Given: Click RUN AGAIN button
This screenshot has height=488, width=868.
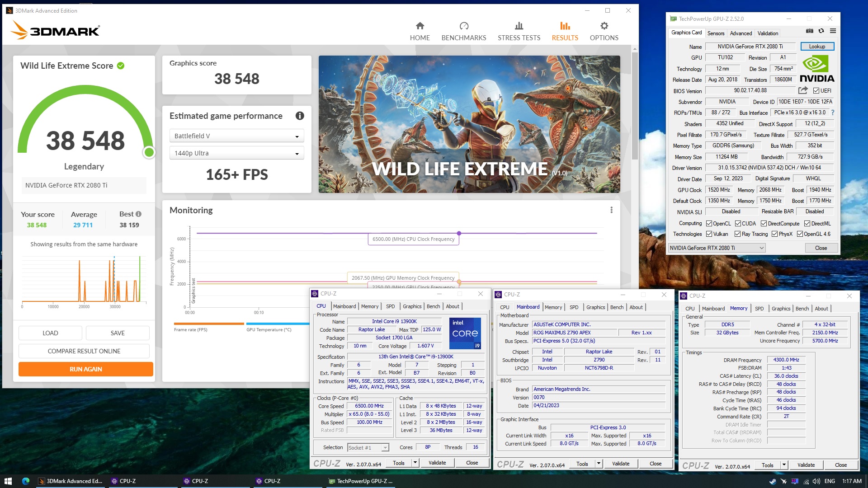Looking at the screenshot, I should point(86,369).
